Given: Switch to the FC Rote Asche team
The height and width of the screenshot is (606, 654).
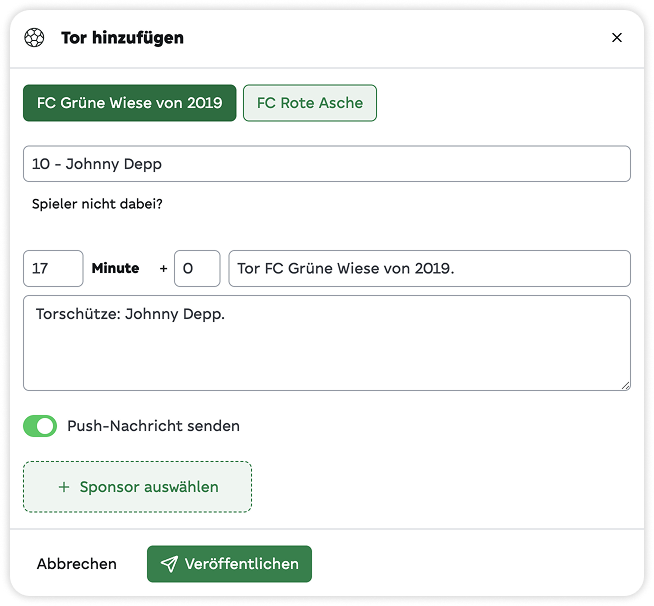Looking at the screenshot, I should click(310, 103).
